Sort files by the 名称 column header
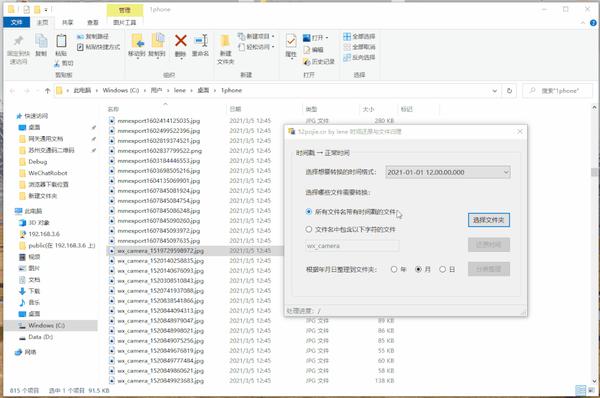The width and height of the screenshot is (600, 398). (x=113, y=109)
